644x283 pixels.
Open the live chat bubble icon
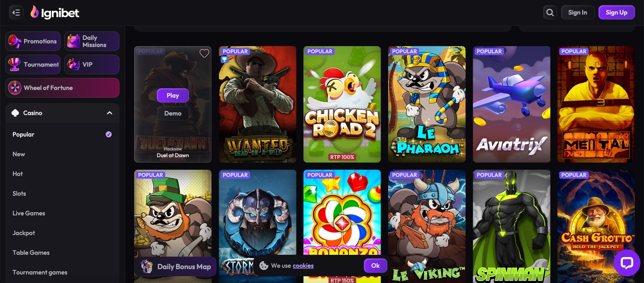point(627,262)
